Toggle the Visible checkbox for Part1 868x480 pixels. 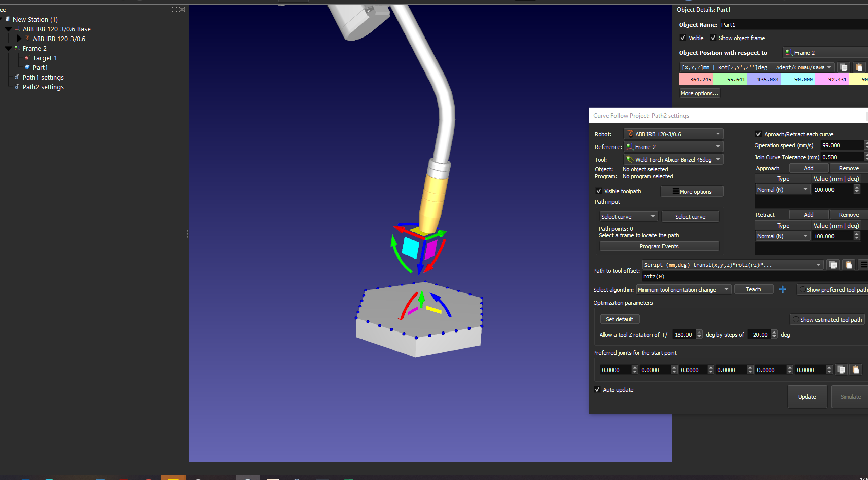[683, 38]
